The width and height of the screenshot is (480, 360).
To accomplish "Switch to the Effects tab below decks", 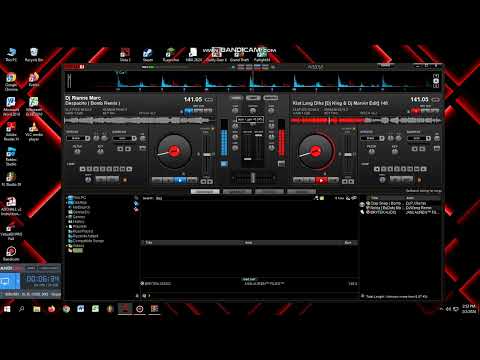I will pyautogui.click(x=269, y=192).
